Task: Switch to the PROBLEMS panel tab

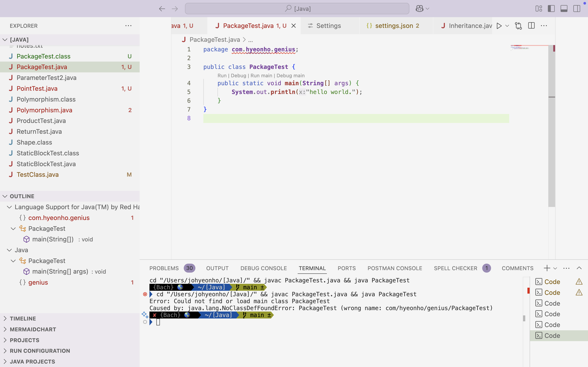Action: (x=164, y=268)
